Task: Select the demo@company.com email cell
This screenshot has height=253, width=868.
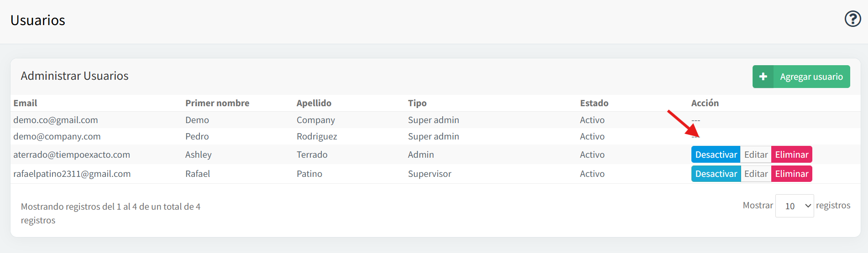Action: click(x=57, y=136)
